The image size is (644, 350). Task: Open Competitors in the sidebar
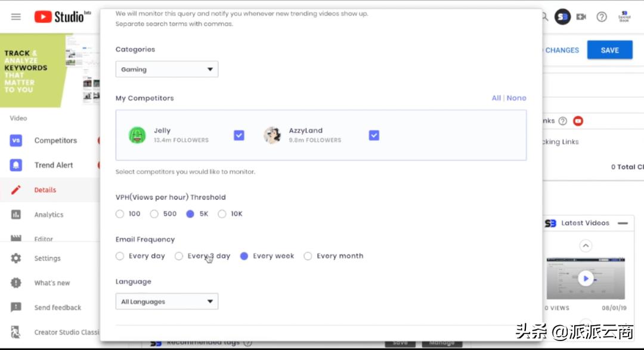click(55, 141)
